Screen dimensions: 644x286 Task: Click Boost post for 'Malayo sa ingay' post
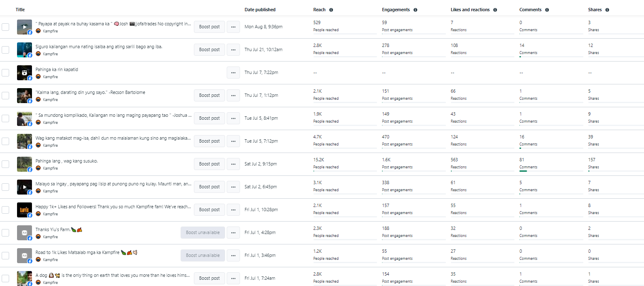209,187
